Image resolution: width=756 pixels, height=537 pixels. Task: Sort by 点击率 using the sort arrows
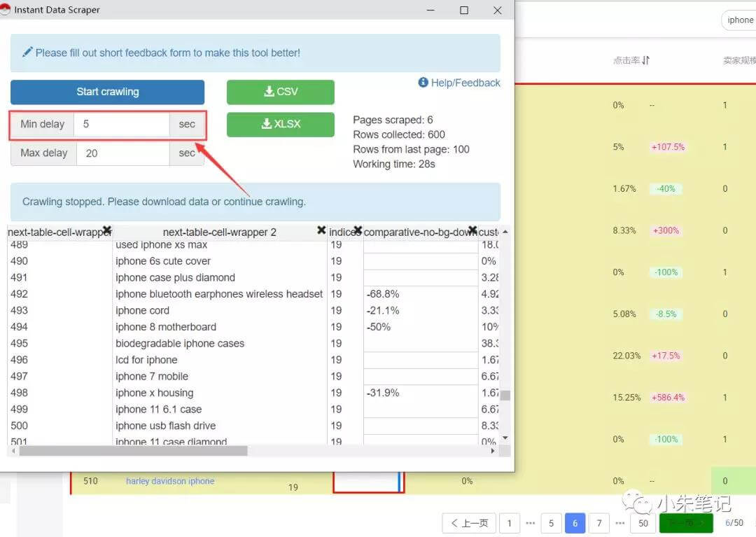coord(645,60)
